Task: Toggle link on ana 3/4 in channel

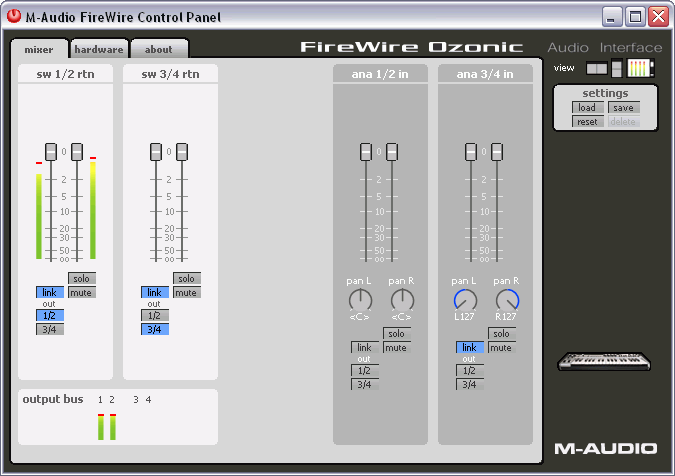Action: point(470,347)
